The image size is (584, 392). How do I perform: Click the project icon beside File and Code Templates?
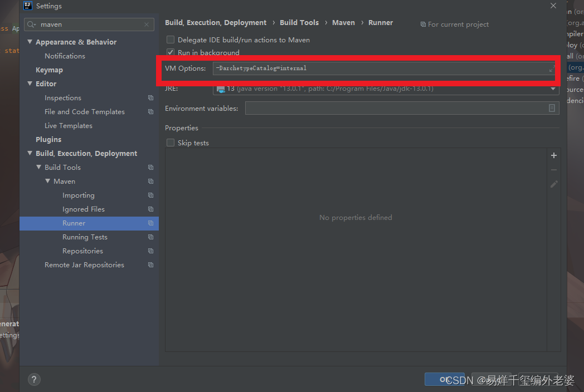tap(151, 112)
